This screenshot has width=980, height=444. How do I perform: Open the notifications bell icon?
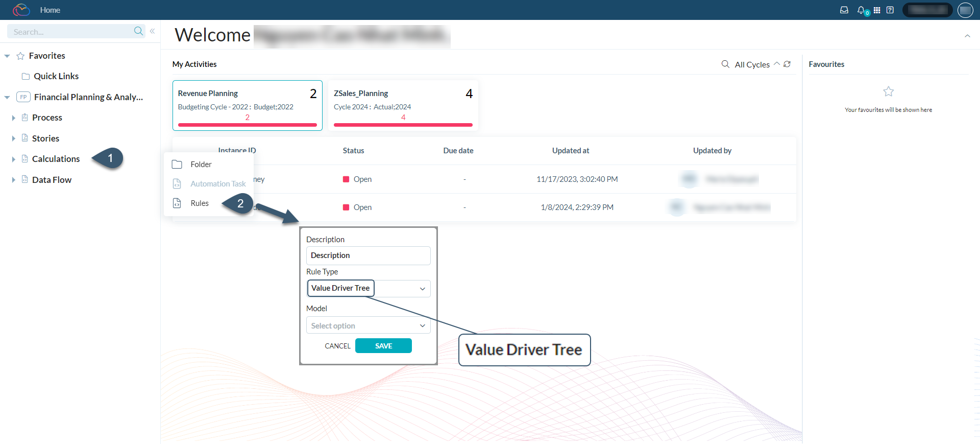(x=861, y=10)
